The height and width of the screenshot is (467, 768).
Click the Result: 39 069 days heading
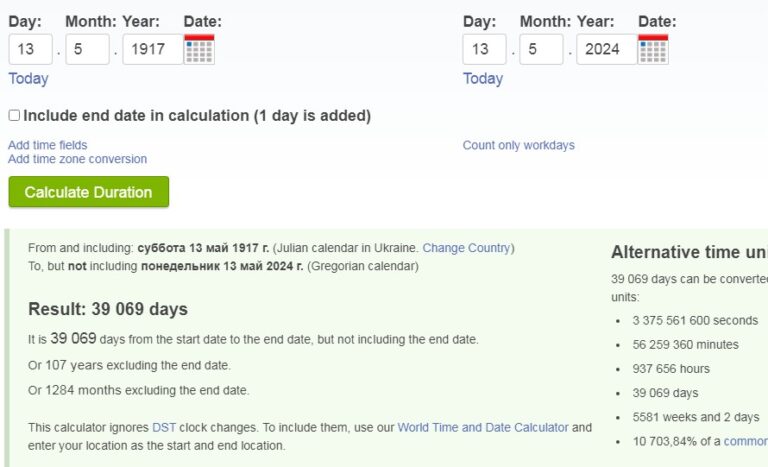tap(108, 309)
